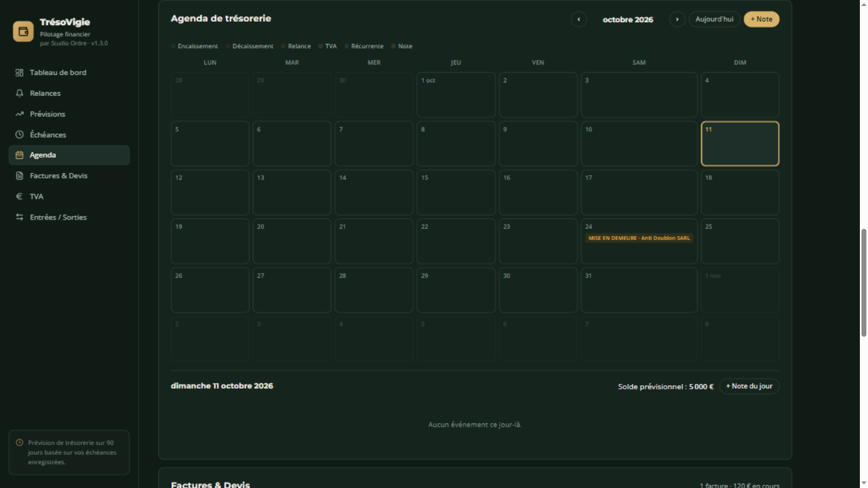
Task: Click the octobre 2026 month label
Action: 628,20
